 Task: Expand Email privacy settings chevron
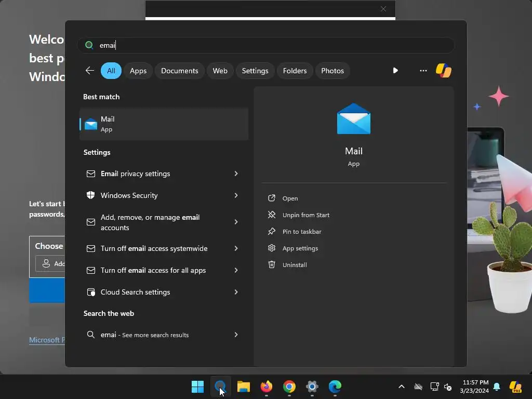[x=236, y=174]
